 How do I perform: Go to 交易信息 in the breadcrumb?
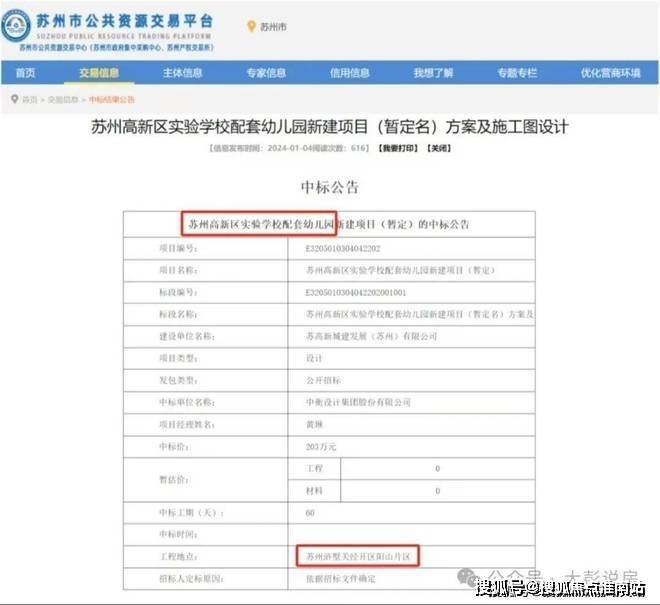[63, 99]
